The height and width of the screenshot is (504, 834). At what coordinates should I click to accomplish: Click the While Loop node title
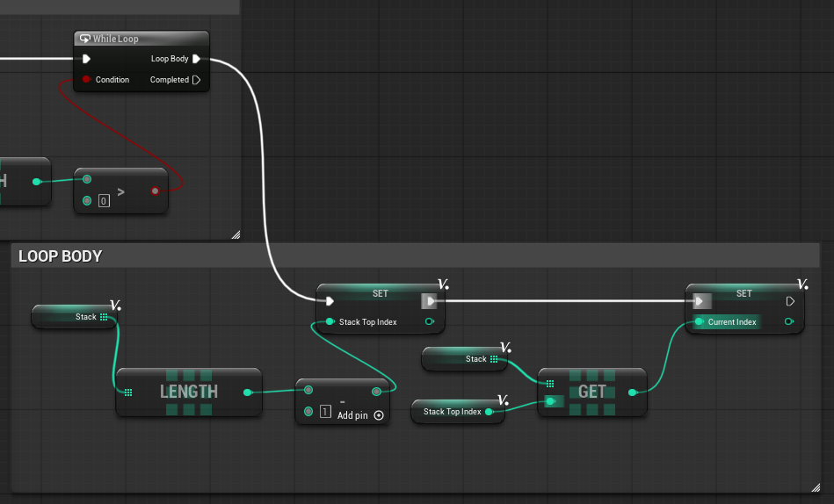115,39
